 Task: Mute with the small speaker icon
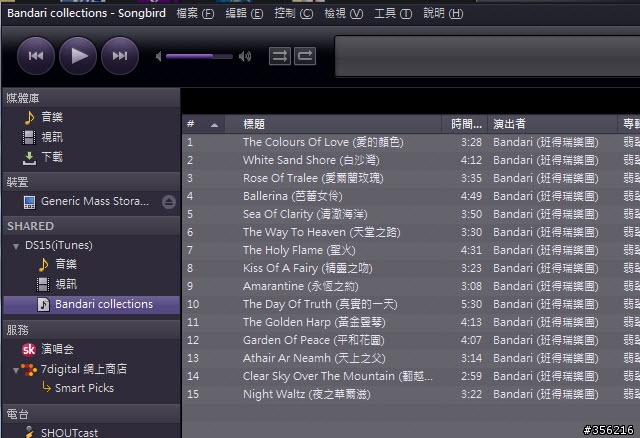tap(159, 56)
